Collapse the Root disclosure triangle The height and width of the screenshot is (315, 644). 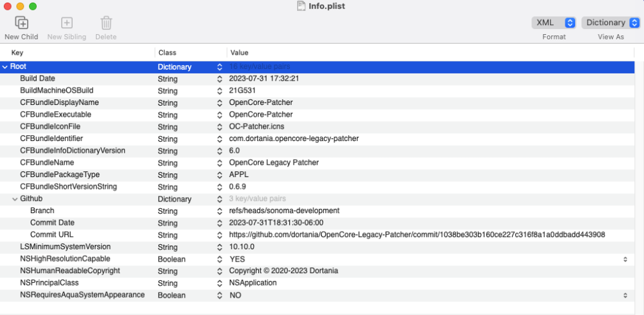(x=5, y=66)
